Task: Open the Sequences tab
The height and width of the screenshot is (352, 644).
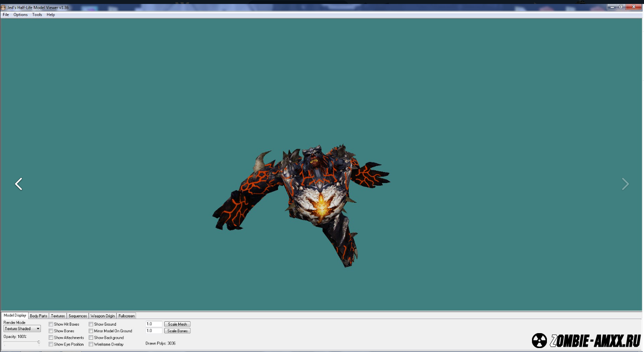Action: pos(78,316)
